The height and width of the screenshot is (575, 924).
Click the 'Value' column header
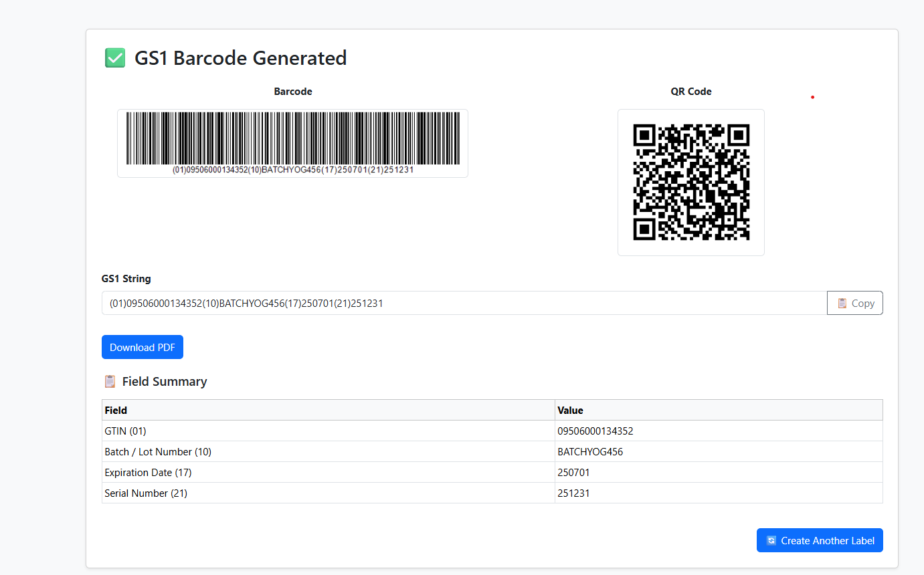pos(719,410)
